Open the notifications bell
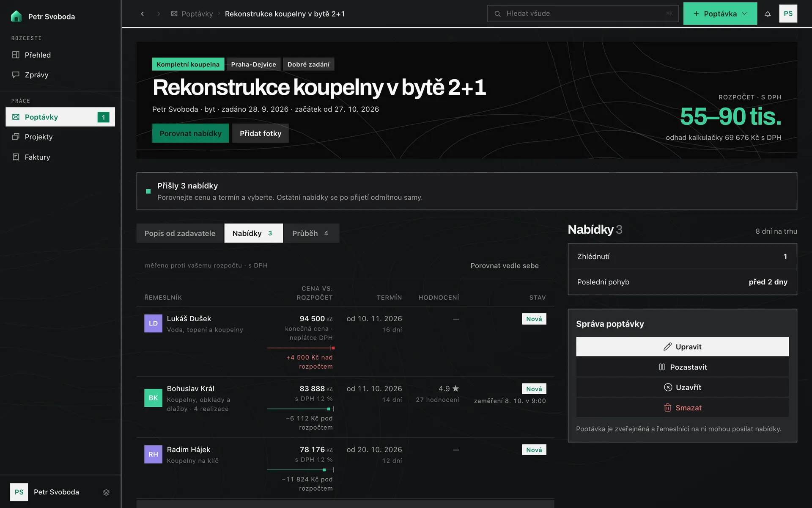Viewport: 812px width, 508px height. [x=768, y=14]
